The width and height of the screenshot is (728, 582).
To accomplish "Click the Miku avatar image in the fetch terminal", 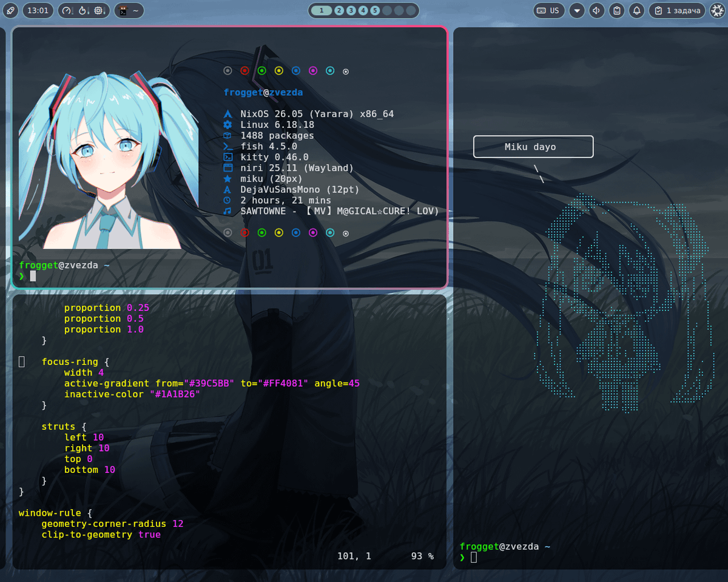I will click(x=109, y=159).
